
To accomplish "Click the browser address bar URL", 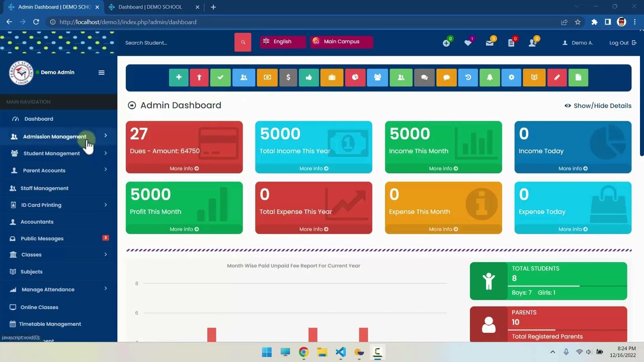I will click(x=128, y=22).
